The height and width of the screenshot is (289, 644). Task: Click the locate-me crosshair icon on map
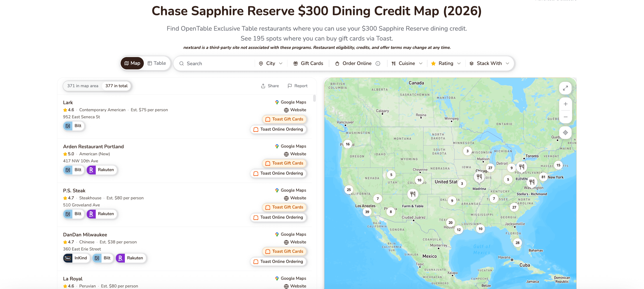[565, 133]
